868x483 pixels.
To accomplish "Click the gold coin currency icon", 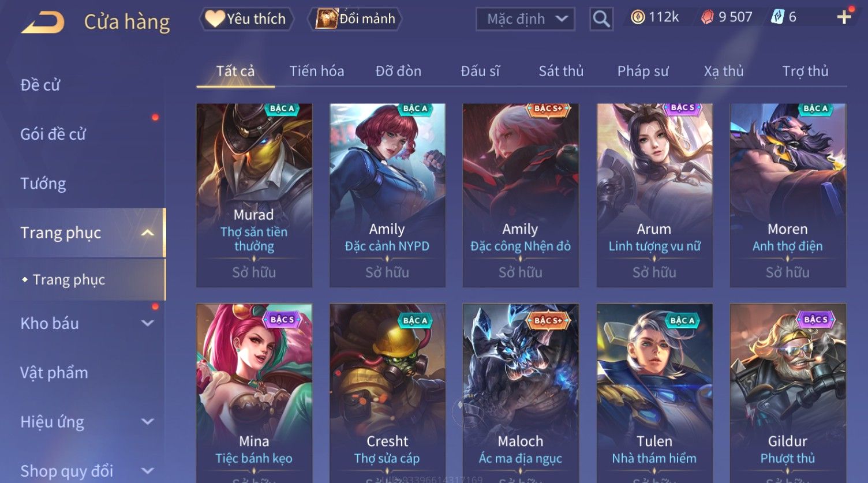I will coord(638,17).
